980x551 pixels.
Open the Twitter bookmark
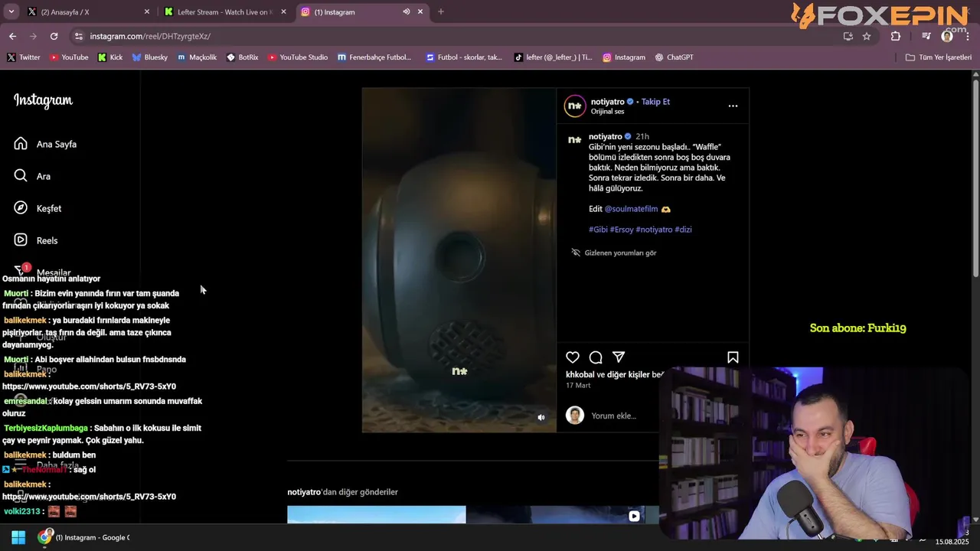[x=24, y=57]
